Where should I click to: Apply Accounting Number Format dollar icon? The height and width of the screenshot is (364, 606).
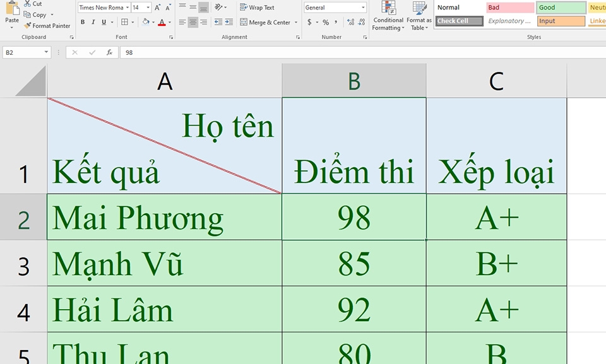pos(309,22)
